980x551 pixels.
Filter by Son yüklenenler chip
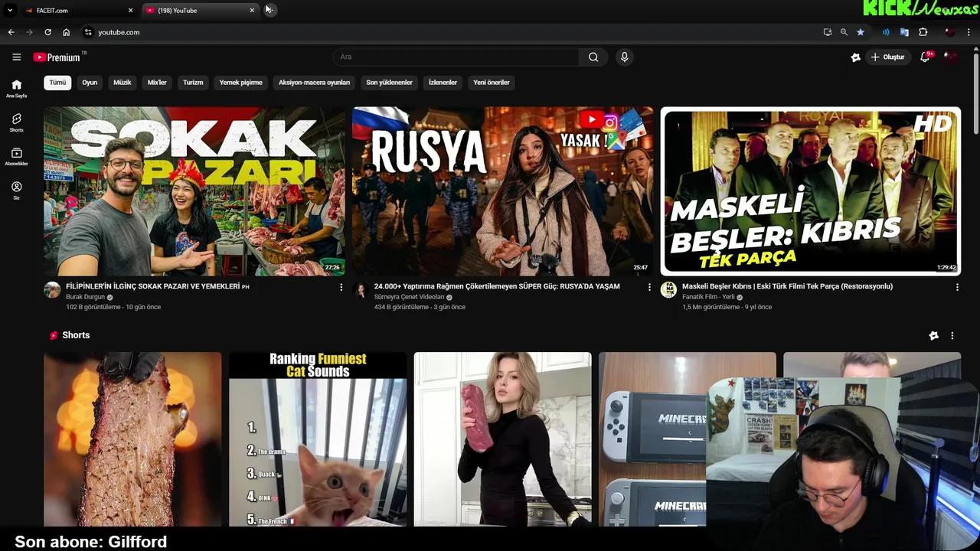(x=389, y=83)
